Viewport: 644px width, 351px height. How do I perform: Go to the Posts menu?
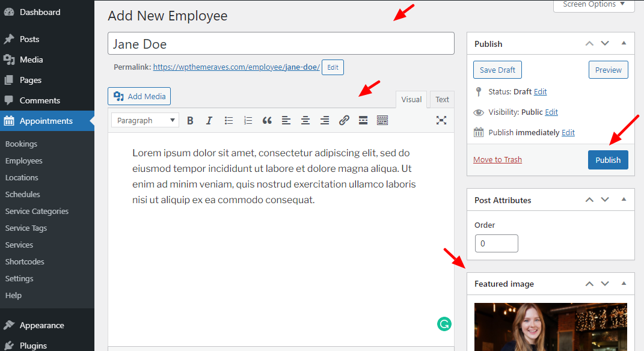pos(29,40)
